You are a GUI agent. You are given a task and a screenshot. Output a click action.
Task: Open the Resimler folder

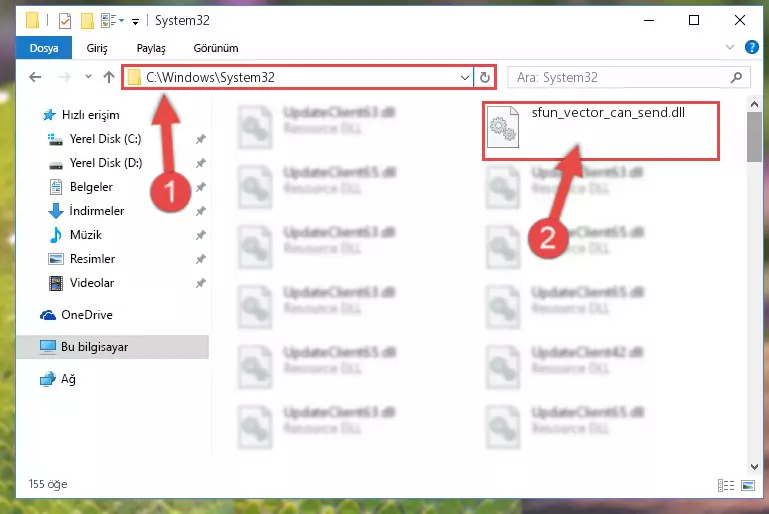92,259
